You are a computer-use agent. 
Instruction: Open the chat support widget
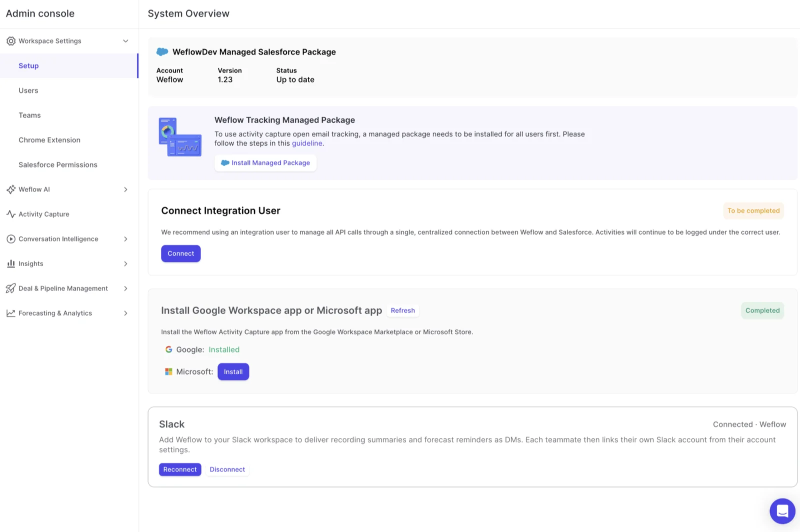click(782, 511)
